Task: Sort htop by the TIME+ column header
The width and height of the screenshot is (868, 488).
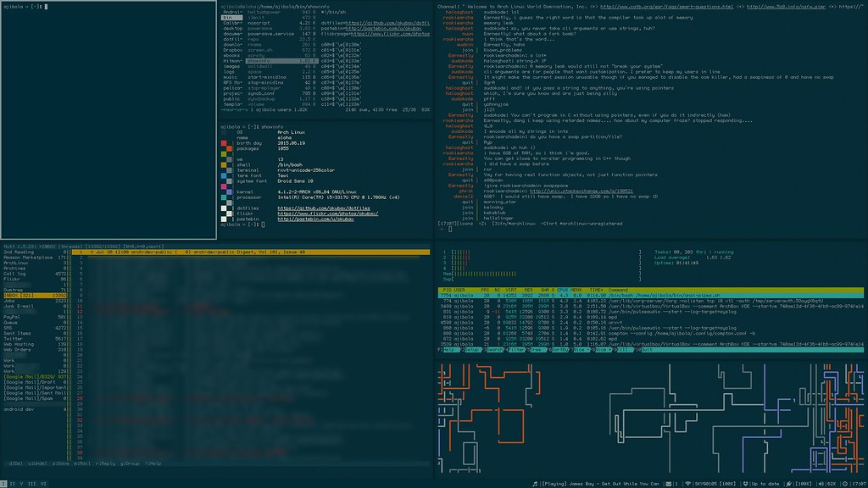Action: coord(596,290)
